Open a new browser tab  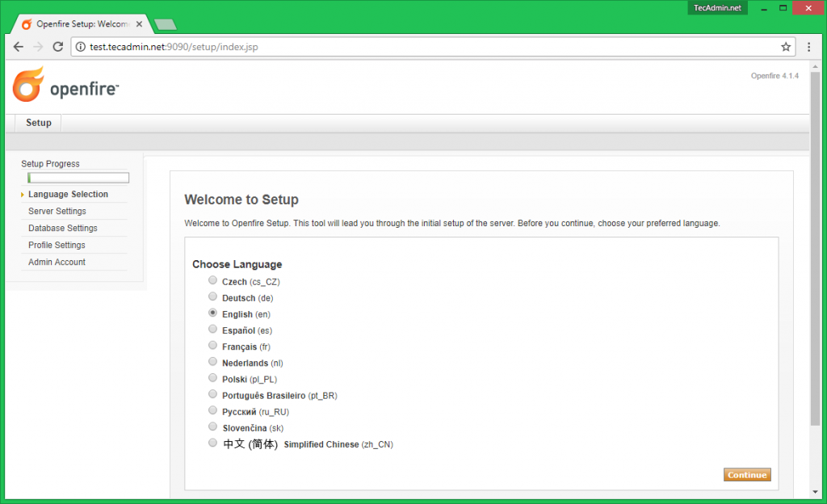tap(165, 24)
